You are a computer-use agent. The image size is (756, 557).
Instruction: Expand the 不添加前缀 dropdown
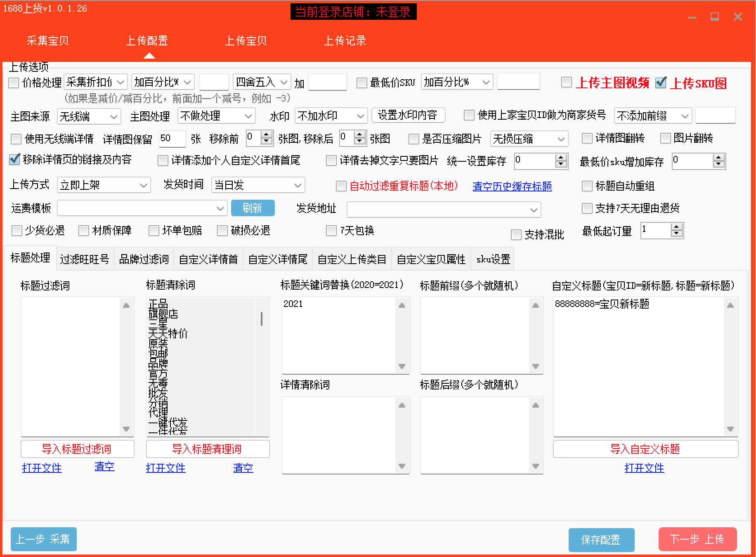(653, 116)
